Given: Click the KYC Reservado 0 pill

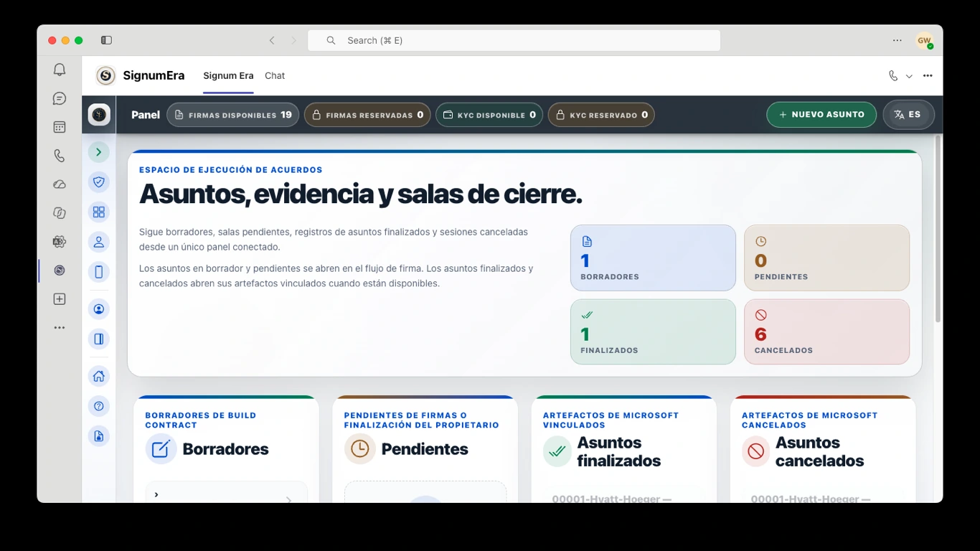Looking at the screenshot, I should point(601,115).
